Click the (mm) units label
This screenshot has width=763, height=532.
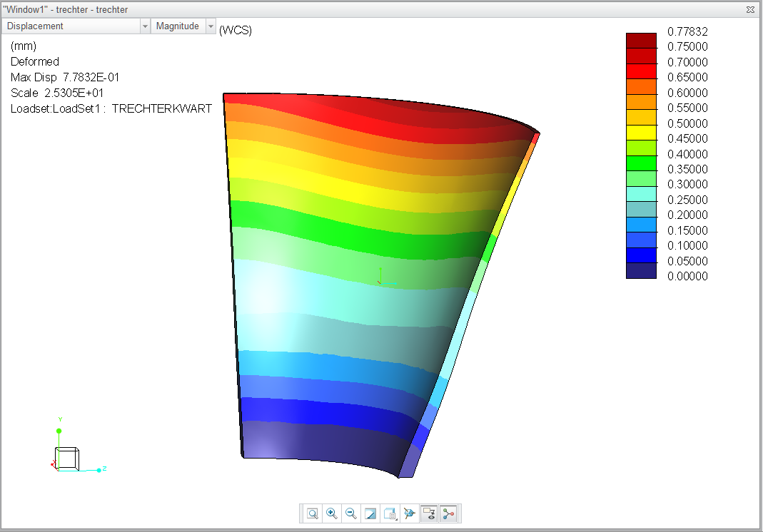[24, 46]
